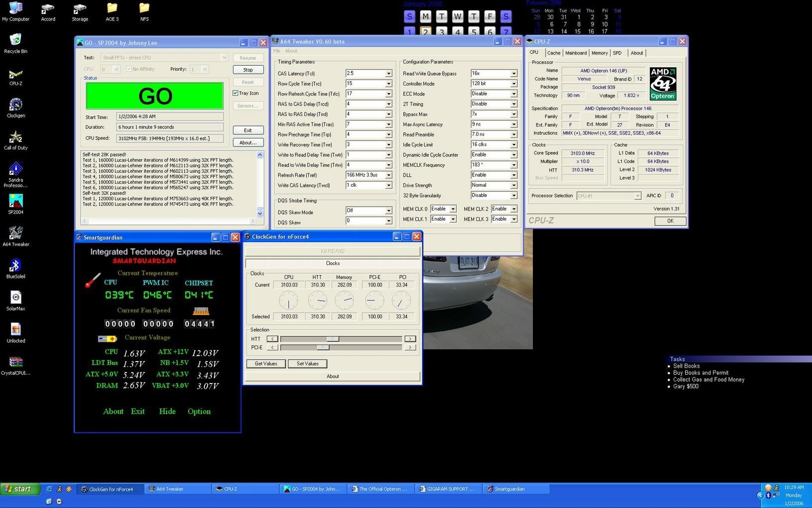Open the Idle Cycle Limit dropdown
This screenshot has height=508, width=812.
tap(513, 145)
